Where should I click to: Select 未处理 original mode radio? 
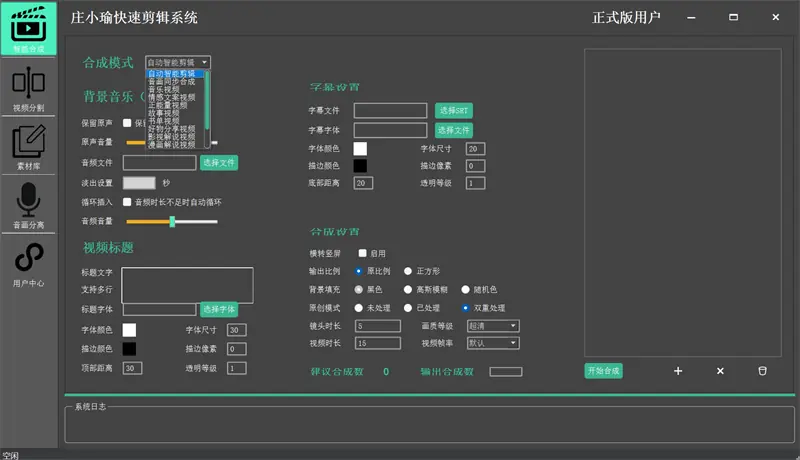click(359, 308)
